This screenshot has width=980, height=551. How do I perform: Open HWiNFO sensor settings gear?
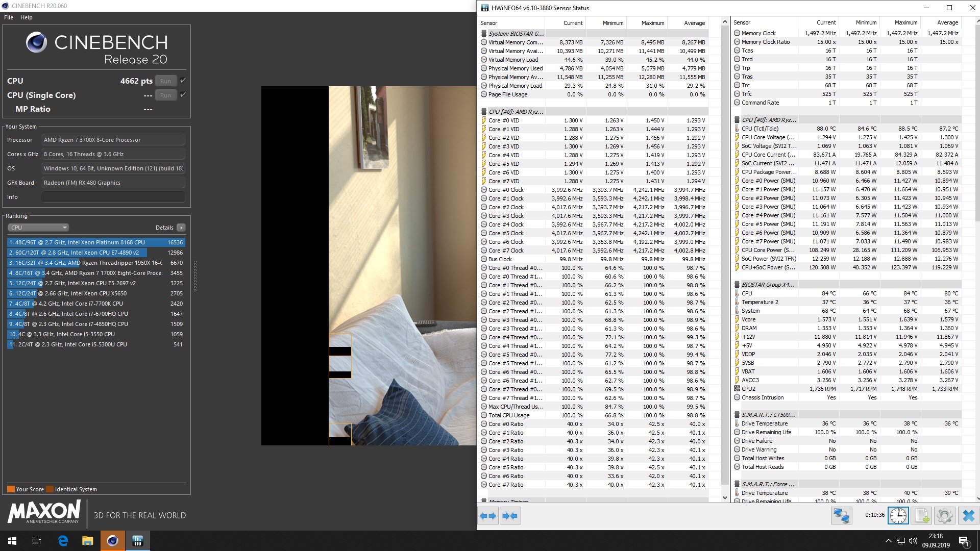coord(944,516)
